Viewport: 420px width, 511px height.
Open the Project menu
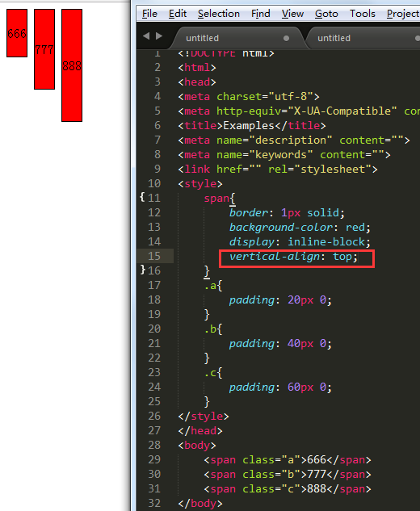403,14
